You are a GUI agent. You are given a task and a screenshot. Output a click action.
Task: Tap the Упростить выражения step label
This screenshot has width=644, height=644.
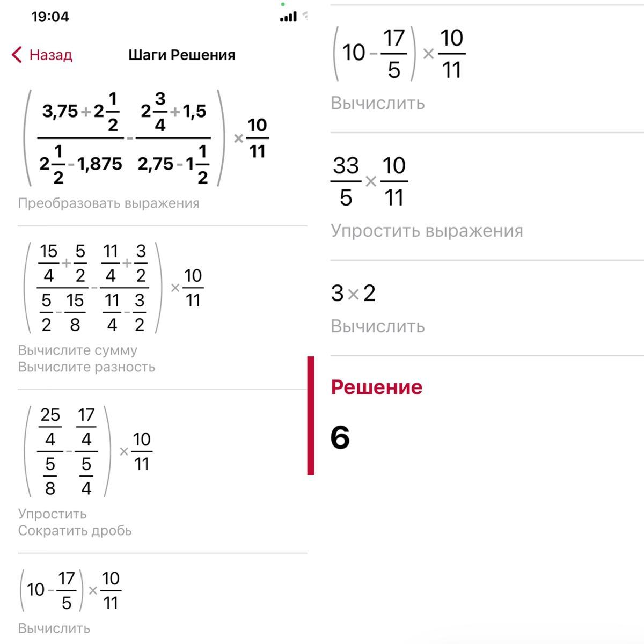[x=426, y=231]
